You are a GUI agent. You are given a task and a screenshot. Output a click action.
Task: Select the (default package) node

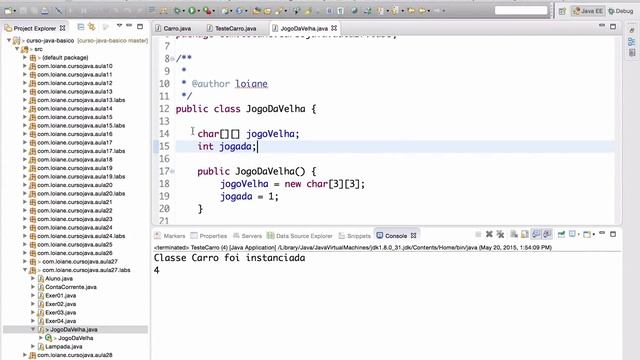[x=65, y=58]
